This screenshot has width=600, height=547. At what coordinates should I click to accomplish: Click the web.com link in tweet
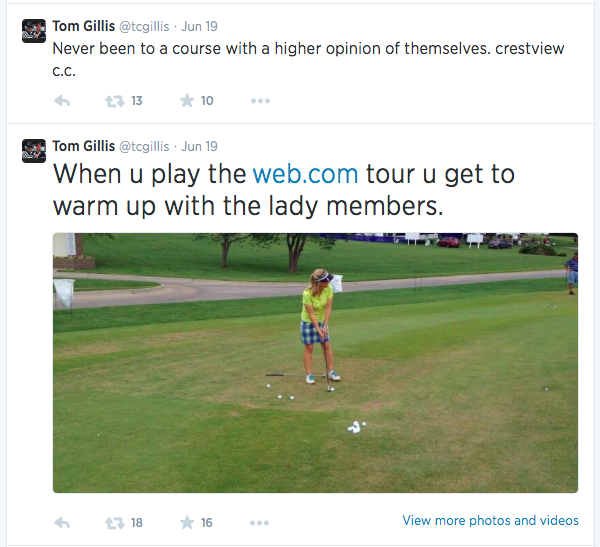coord(305,174)
